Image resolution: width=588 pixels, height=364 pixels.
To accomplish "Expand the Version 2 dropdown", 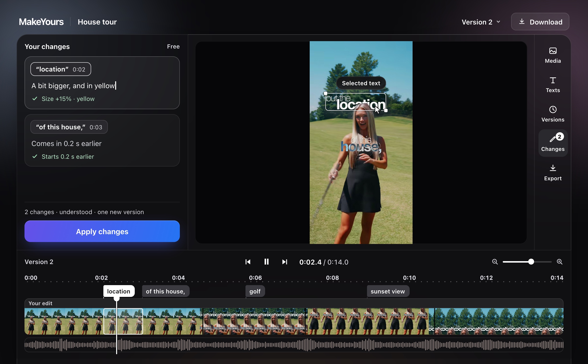I will click(481, 22).
